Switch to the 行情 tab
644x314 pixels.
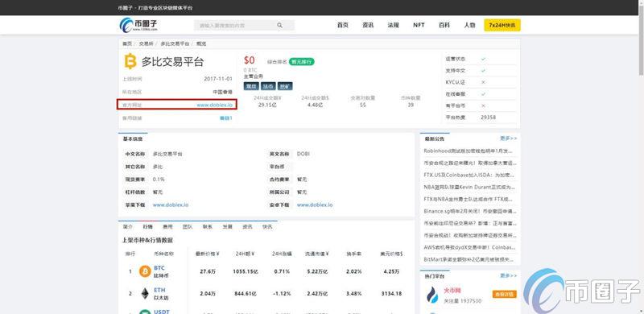click(x=148, y=227)
